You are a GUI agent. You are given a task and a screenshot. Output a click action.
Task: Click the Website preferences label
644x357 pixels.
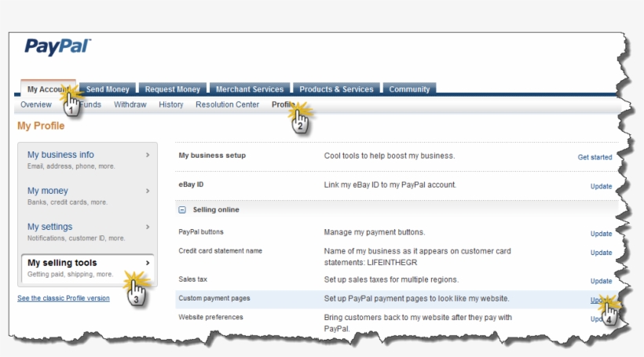tap(210, 317)
